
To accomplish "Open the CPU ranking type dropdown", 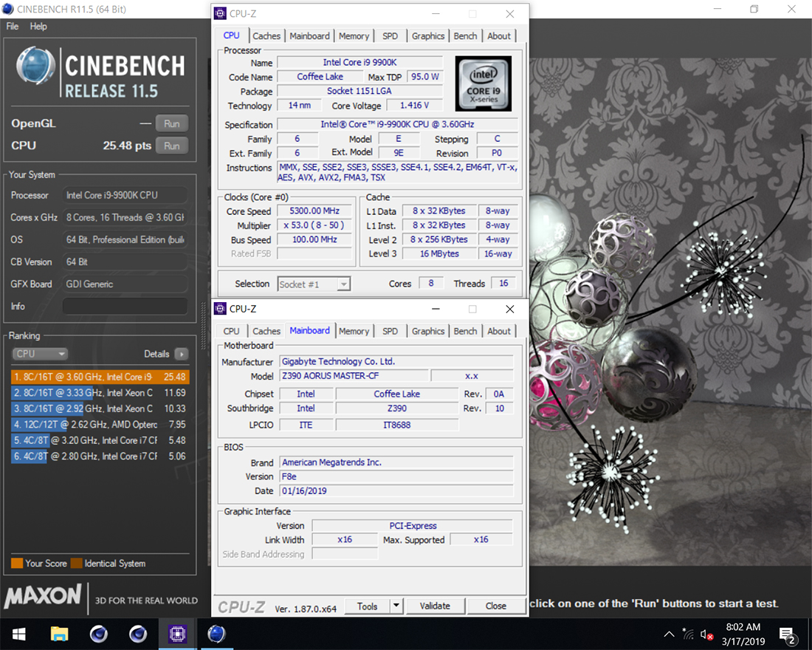I will tap(40, 354).
